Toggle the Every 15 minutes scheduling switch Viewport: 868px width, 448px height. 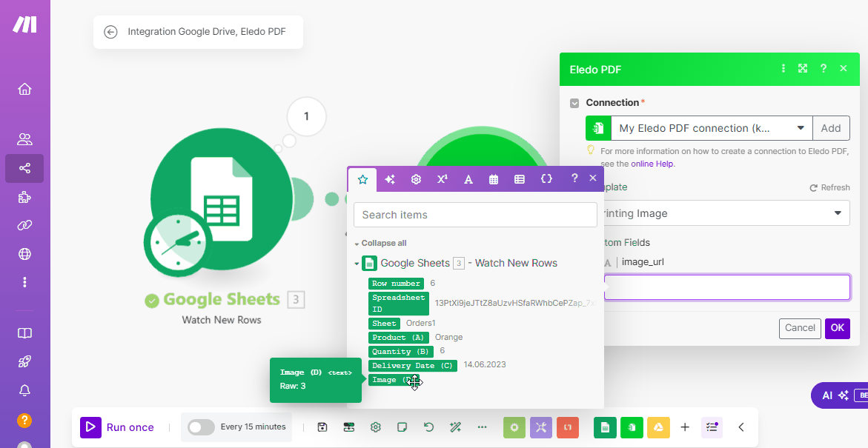tap(201, 427)
